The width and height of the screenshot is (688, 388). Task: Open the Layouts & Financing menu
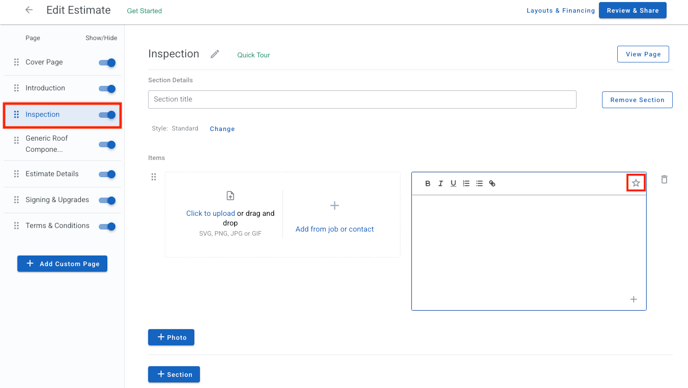click(x=560, y=11)
